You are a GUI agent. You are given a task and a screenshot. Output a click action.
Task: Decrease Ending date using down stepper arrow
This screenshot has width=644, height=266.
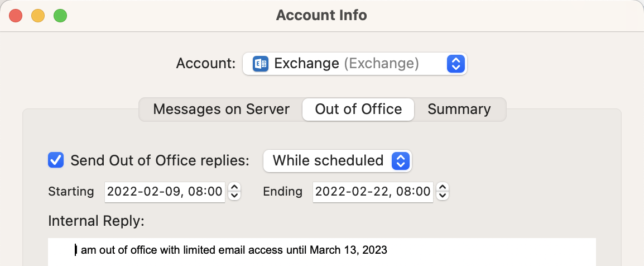[x=443, y=196]
